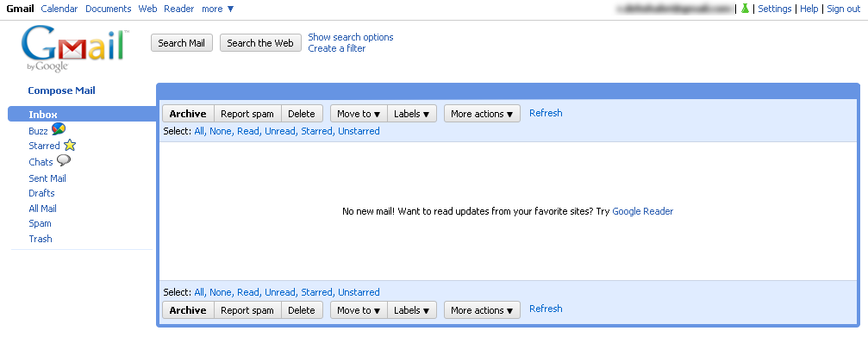Open Reader from the top bar
Viewport: 868px width, 337px height.
[x=179, y=9]
